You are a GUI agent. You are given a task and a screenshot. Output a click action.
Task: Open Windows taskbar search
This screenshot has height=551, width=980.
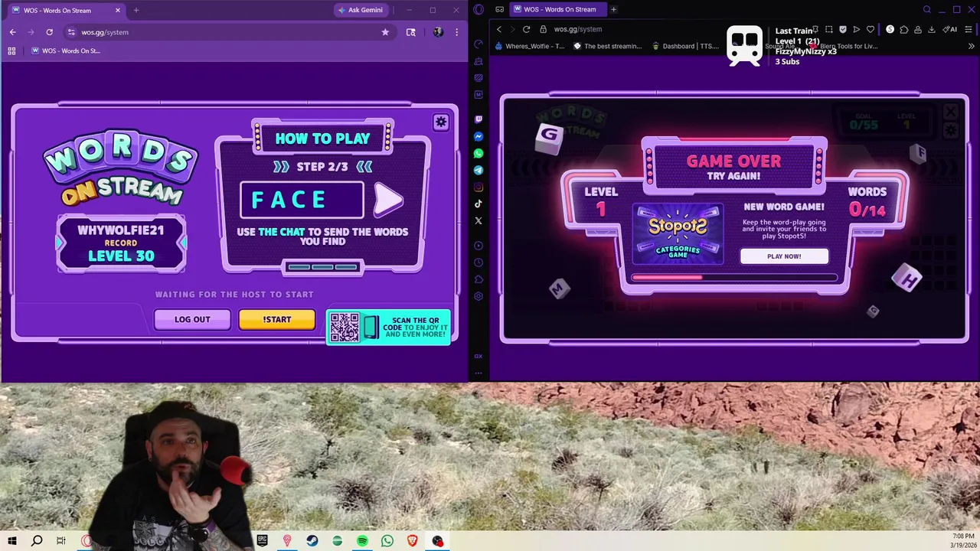pos(37,541)
